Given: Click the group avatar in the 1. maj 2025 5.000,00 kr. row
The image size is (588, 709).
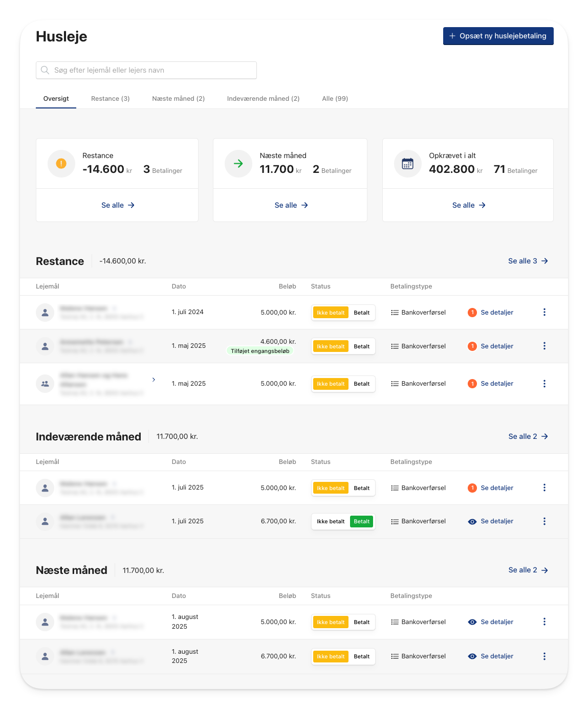Looking at the screenshot, I should [x=45, y=384].
